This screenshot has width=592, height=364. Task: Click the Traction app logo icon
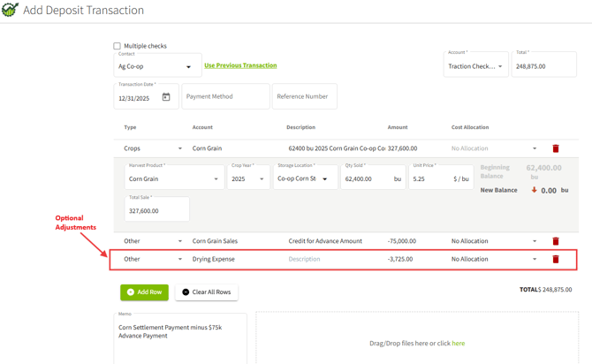10,10
